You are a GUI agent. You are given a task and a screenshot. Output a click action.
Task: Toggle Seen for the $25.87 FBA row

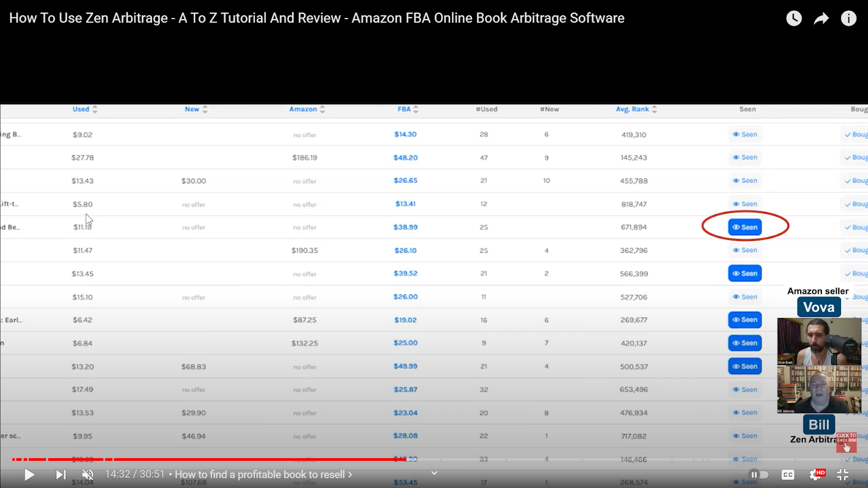[x=745, y=390]
